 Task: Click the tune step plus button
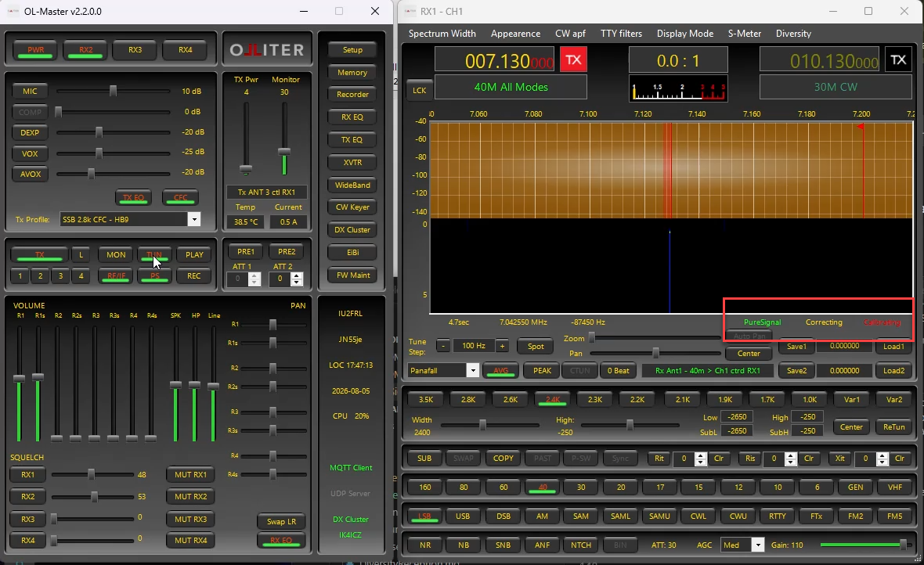502,346
